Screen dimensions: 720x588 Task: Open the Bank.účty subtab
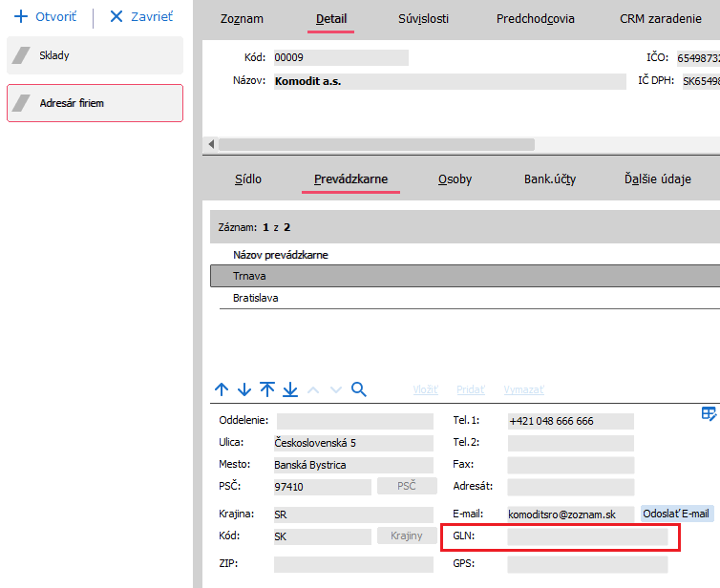coord(550,178)
